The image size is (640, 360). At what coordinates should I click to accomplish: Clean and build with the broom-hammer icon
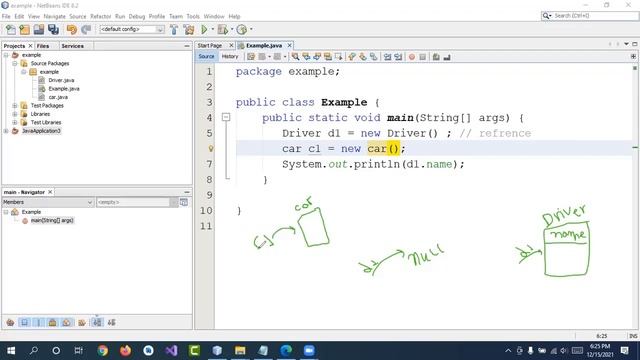pos(189,29)
